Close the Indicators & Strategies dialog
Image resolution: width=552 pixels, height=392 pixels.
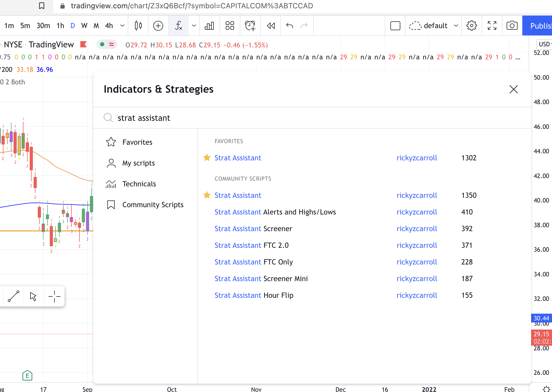[513, 89]
